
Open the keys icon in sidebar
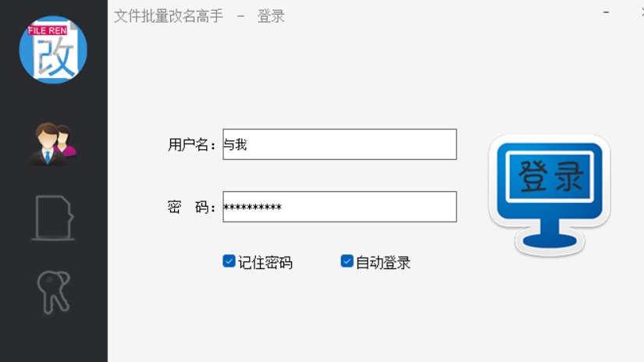pos(54,293)
